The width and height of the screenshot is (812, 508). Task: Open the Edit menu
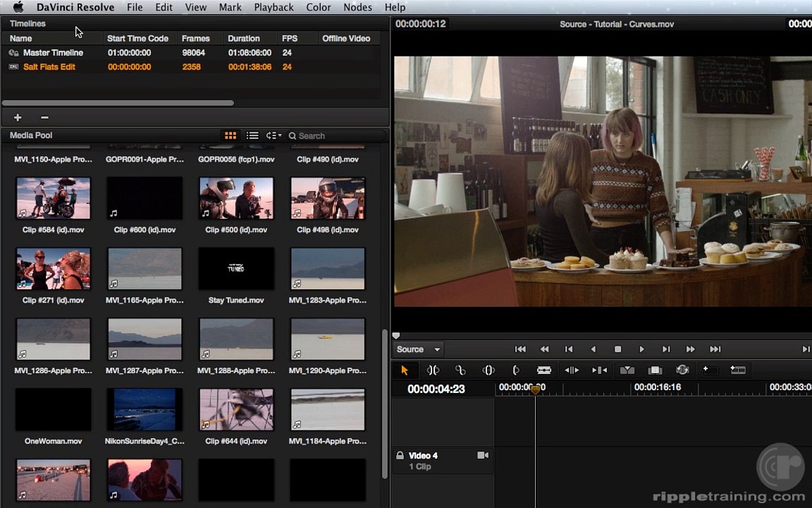[x=164, y=7]
